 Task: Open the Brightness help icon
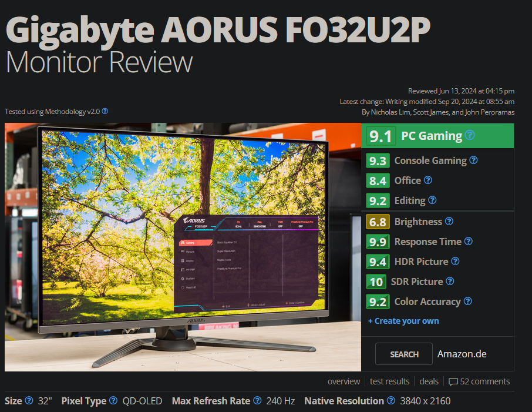point(449,221)
